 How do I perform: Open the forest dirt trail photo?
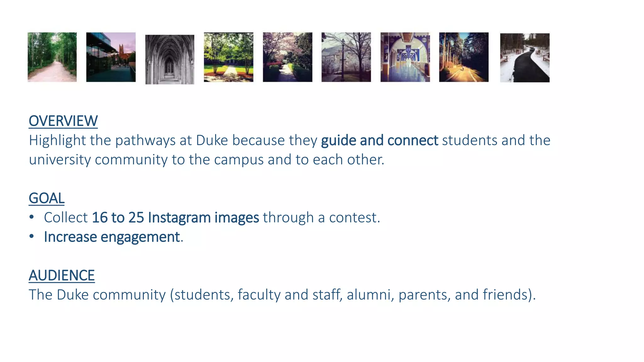click(x=52, y=57)
